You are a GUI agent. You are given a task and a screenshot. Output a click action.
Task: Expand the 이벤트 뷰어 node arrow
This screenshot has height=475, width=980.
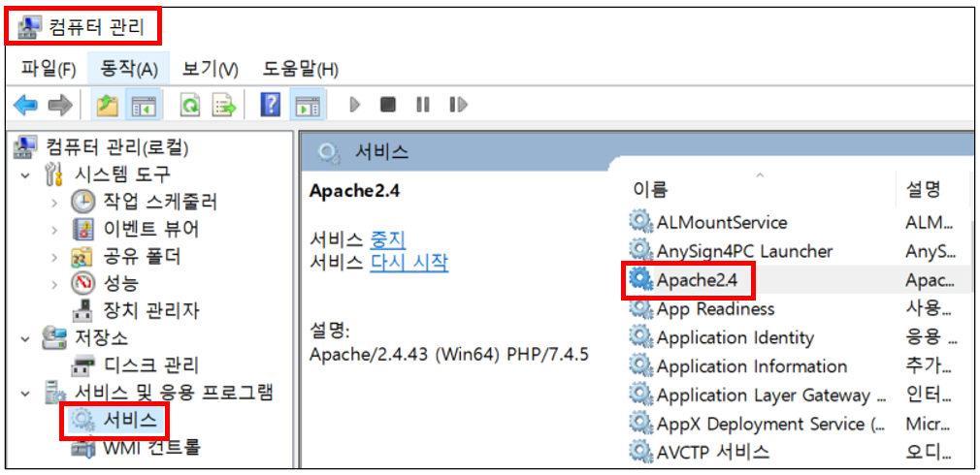[55, 229]
